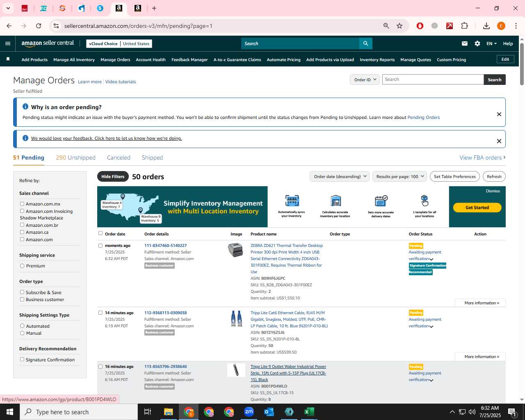Open the Results per page dropdown
The image size is (525, 420).
coord(399,176)
